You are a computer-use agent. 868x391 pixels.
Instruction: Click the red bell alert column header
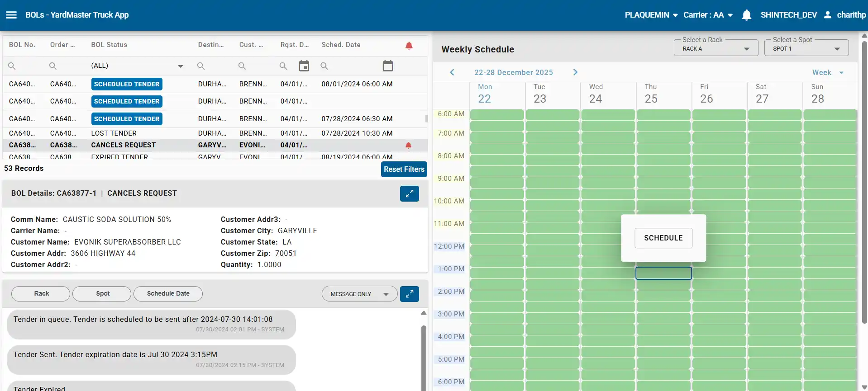409,45
